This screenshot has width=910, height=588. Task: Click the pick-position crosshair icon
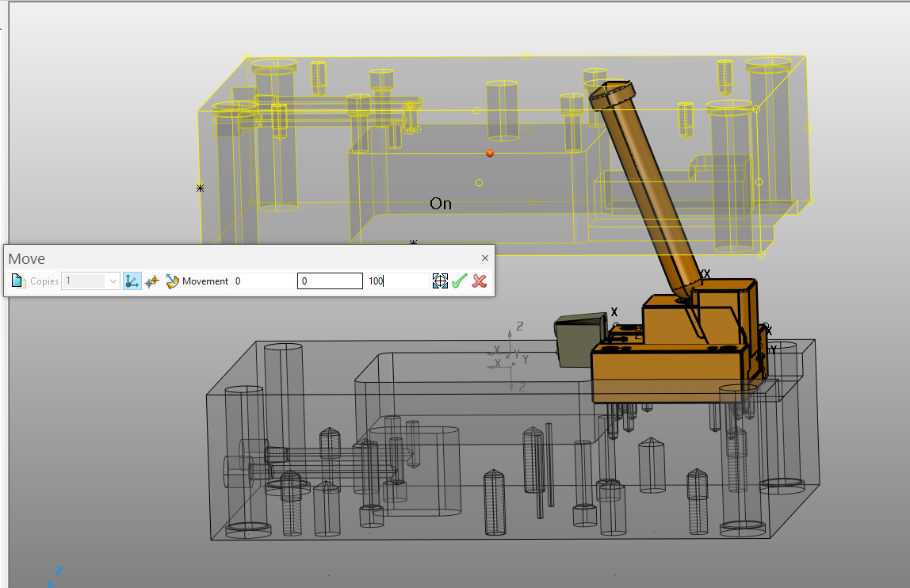(441, 281)
